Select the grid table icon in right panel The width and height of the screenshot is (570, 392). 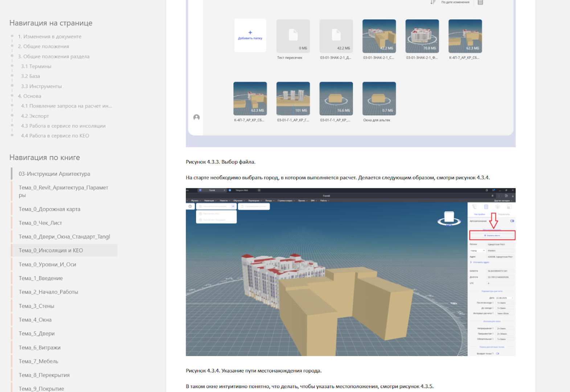(x=486, y=207)
